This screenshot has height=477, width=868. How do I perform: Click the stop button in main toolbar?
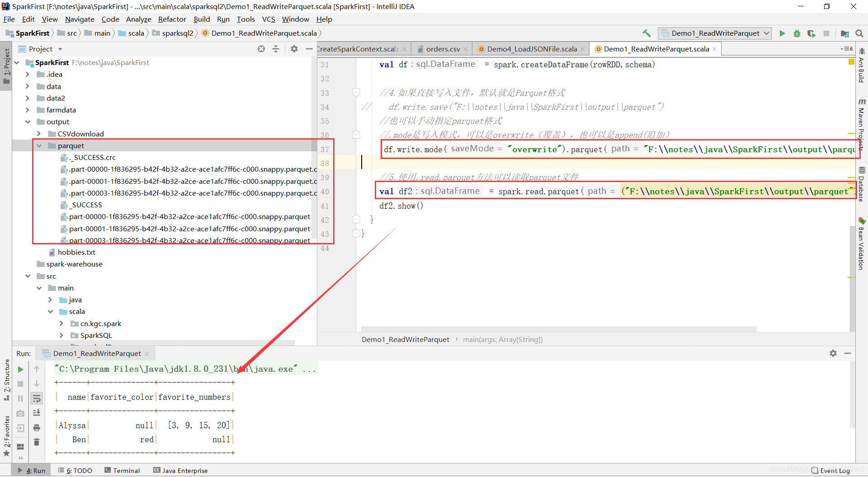pyautogui.click(x=826, y=33)
